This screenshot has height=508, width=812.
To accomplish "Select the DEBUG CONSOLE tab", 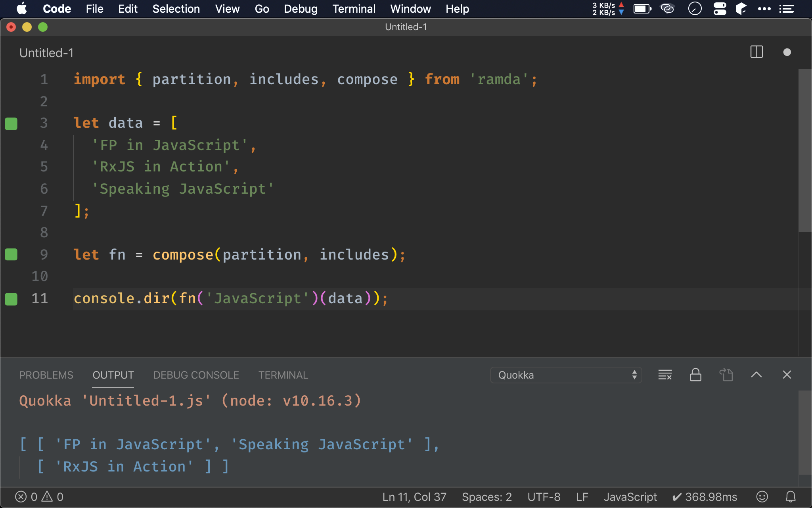I will pyautogui.click(x=195, y=375).
